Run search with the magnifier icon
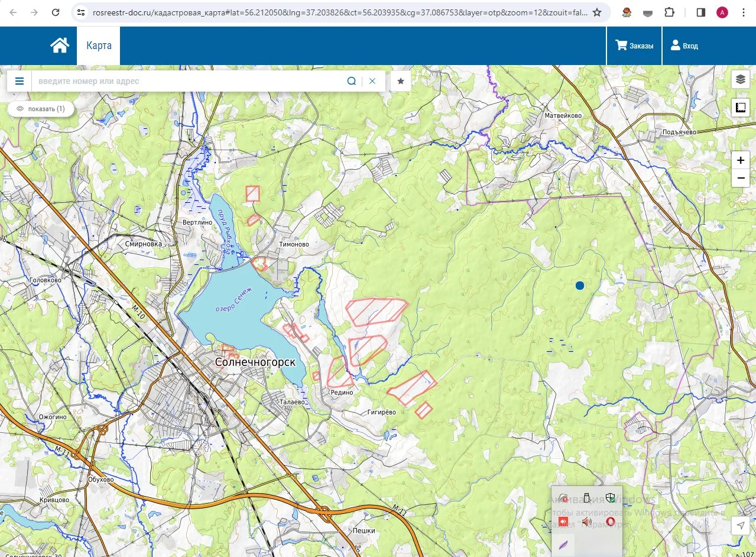 pos(351,81)
